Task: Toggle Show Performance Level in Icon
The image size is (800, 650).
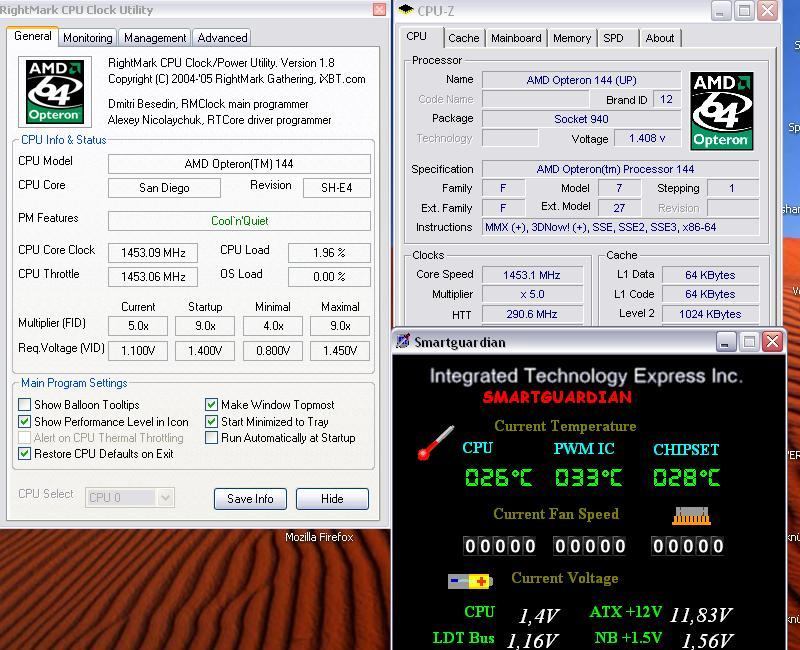Action: [x=24, y=421]
